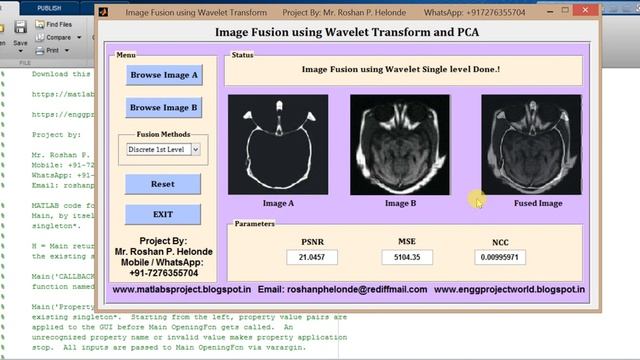
Task: Click the PSNR value field
Action: click(312, 258)
